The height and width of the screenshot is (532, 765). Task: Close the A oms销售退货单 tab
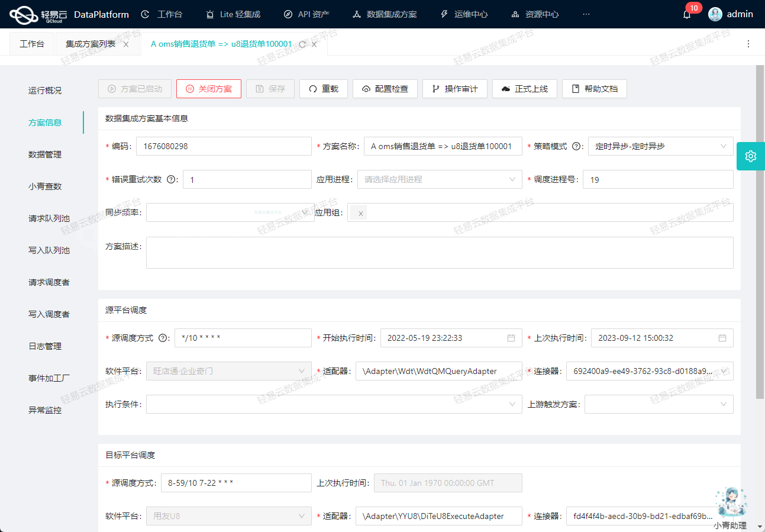click(x=314, y=44)
